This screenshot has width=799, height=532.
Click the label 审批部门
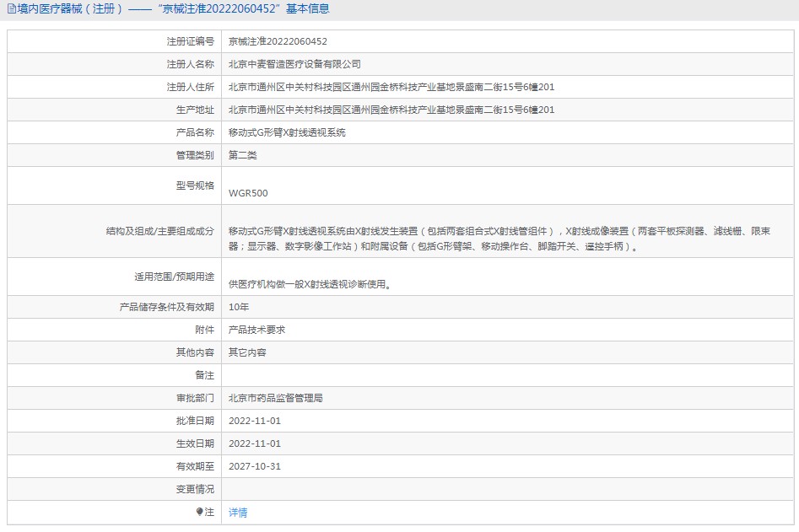point(195,398)
